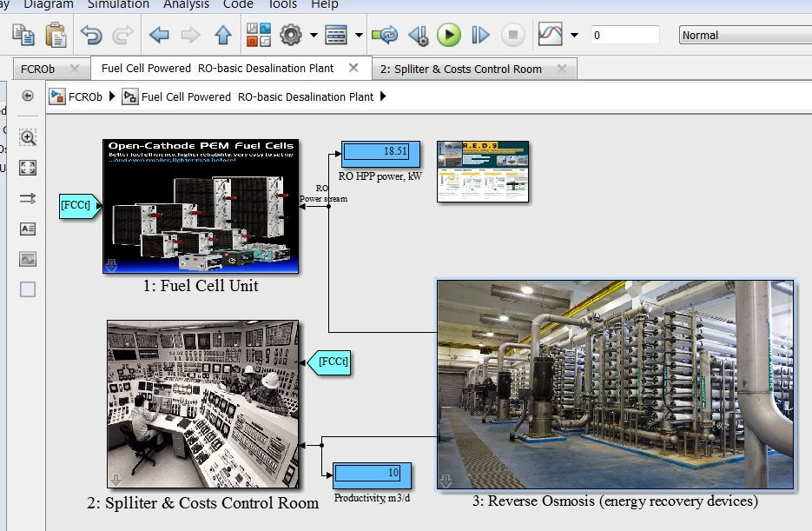Select the Annotation text tool

(28, 229)
